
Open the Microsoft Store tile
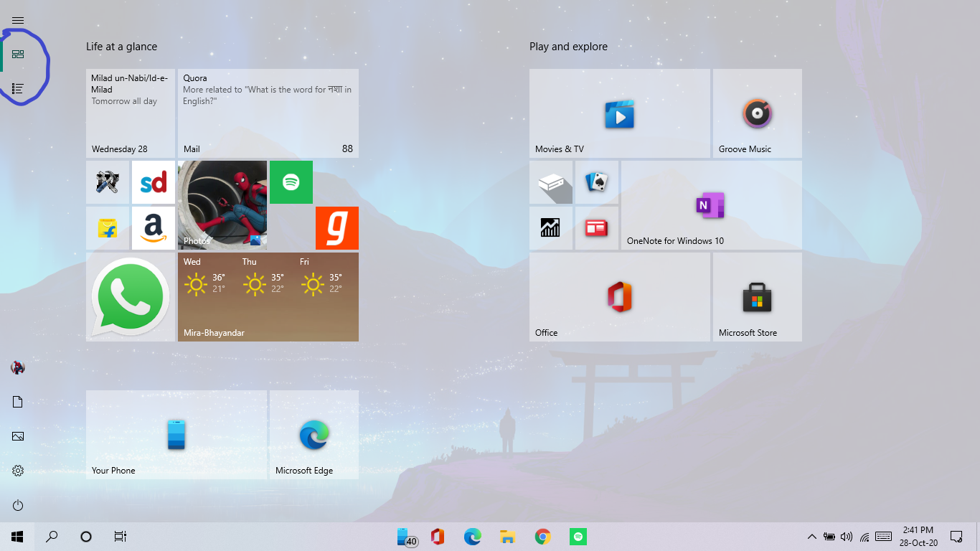[x=758, y=297]
